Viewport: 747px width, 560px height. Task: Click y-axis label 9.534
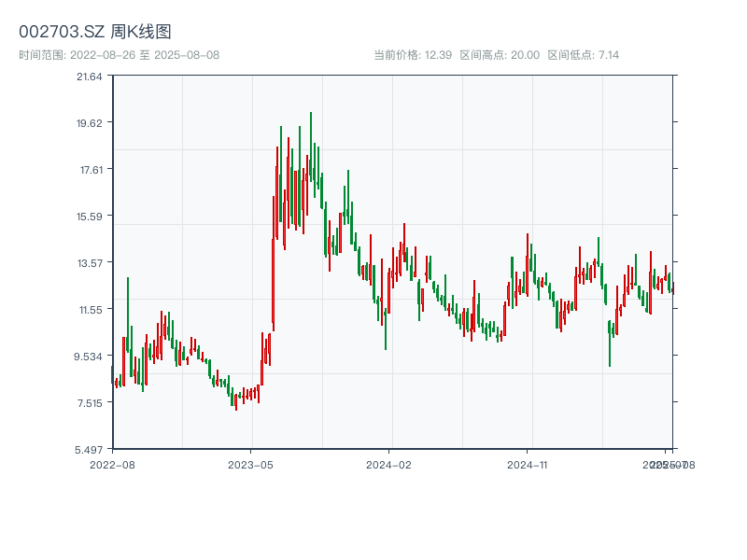click(x=89, y=357)
